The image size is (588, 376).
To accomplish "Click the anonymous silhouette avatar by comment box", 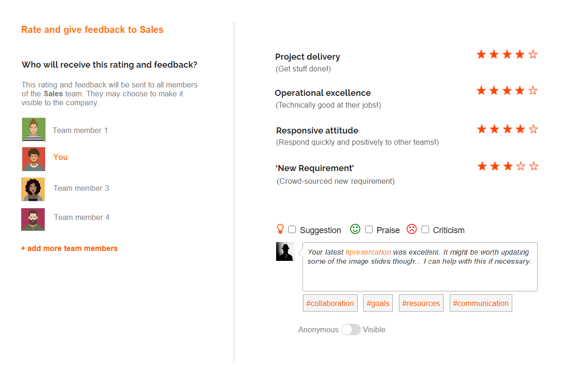I will click(286, 251).
